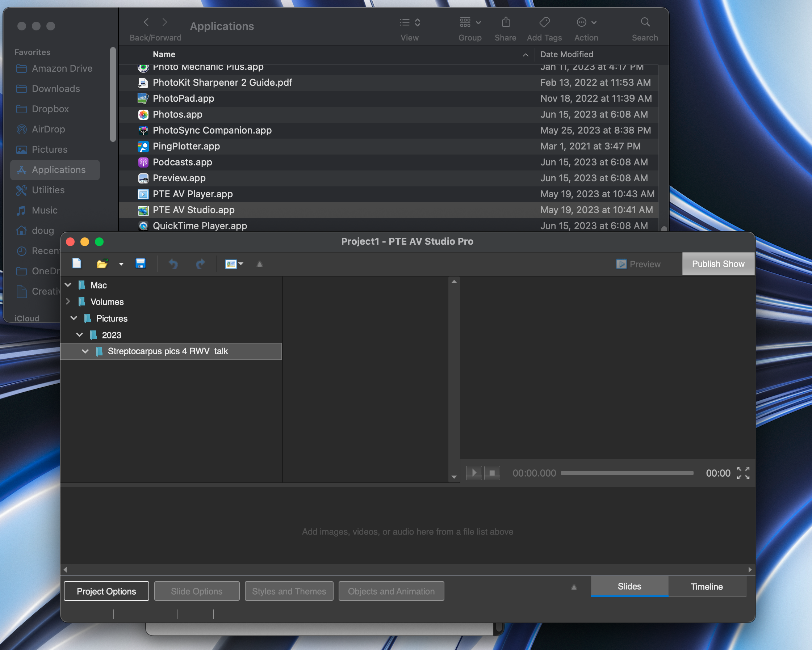Image resolution: width=812 pixels, height=650 pixels.
Task: Click the Redo arrow icon
Action: (200, 264)
